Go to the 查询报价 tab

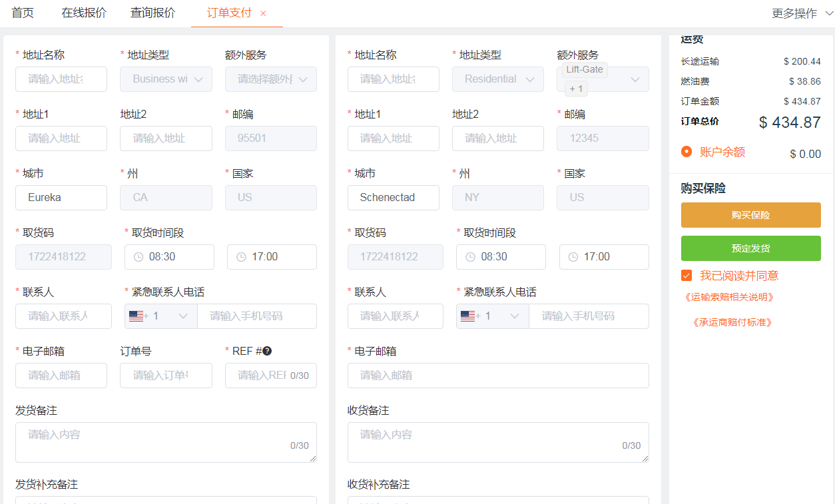(x=152, y=13)
